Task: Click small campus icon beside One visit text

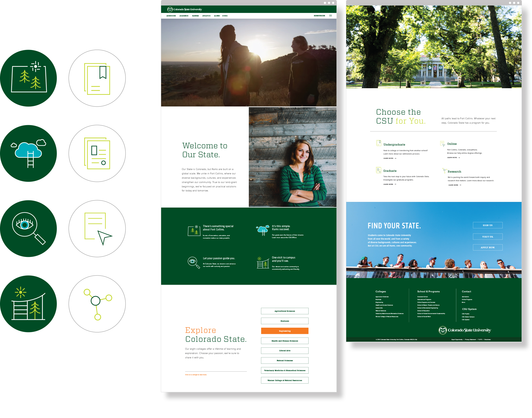Action: pyautogui.click(x=263, y=263)
